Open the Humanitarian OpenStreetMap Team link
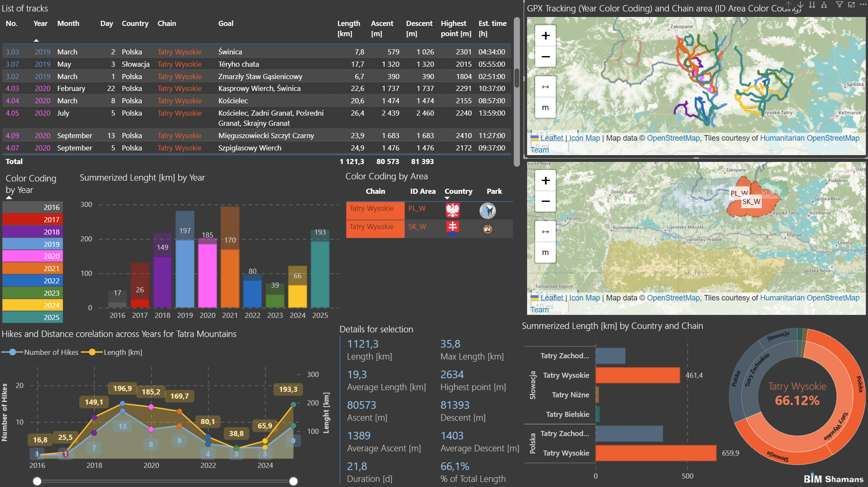Screen dimensions: 868x487 [x=810, y=138]
